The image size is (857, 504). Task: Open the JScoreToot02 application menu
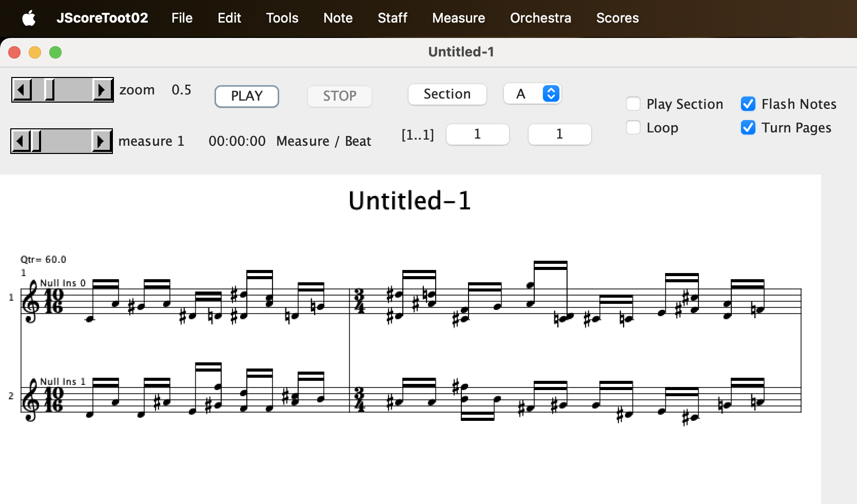[x=102, y=18]
